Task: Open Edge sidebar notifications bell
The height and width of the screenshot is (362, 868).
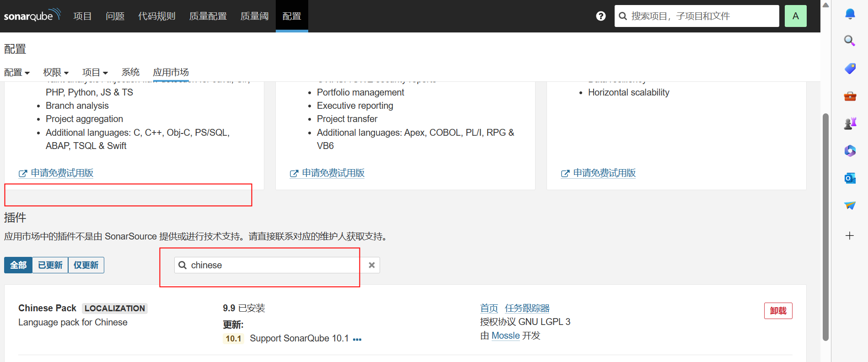Action: click(850, 14)
